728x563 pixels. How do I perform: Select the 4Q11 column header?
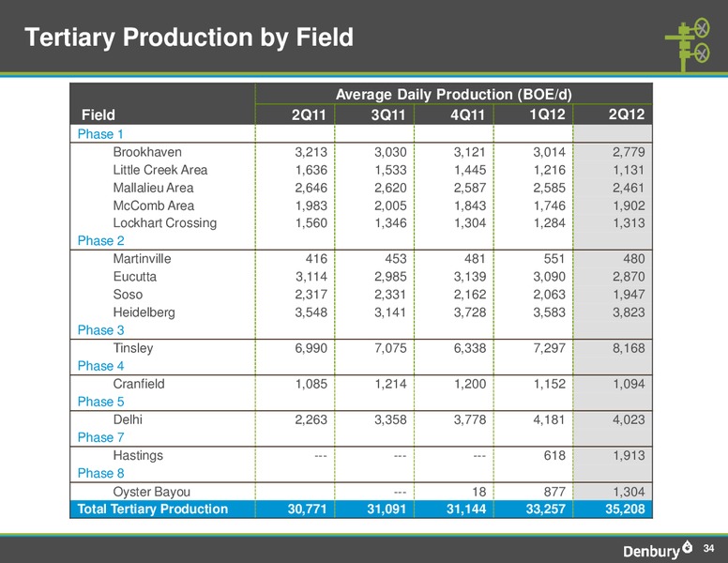467,114
